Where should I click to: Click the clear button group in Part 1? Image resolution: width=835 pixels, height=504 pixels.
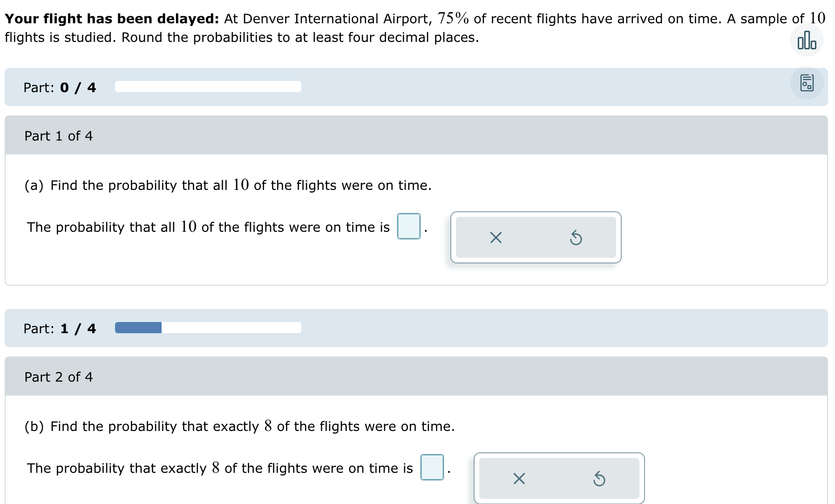536,238
